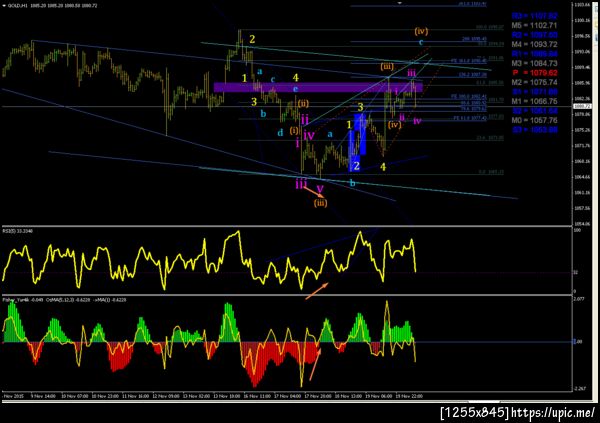Select the 'M0 = 1057.76' pivot label
The width and height of the screenshot is (600, 423).
(534, 121)
